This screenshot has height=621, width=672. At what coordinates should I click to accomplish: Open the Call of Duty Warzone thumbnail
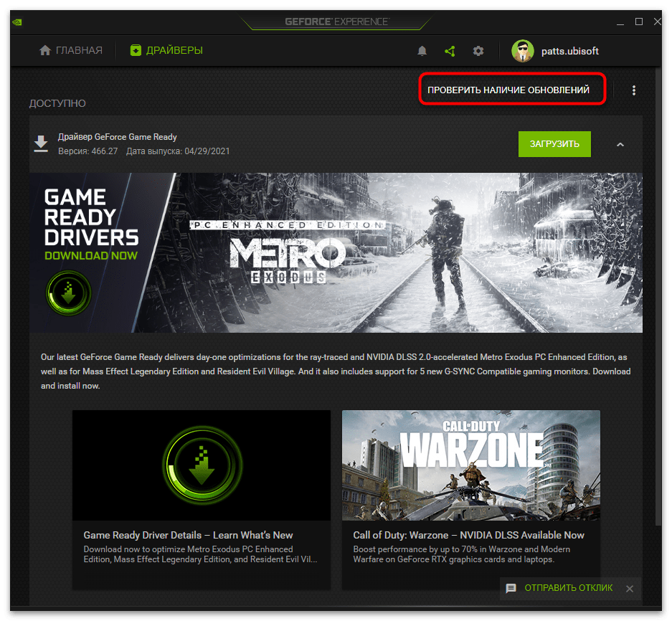pos(470,465)
